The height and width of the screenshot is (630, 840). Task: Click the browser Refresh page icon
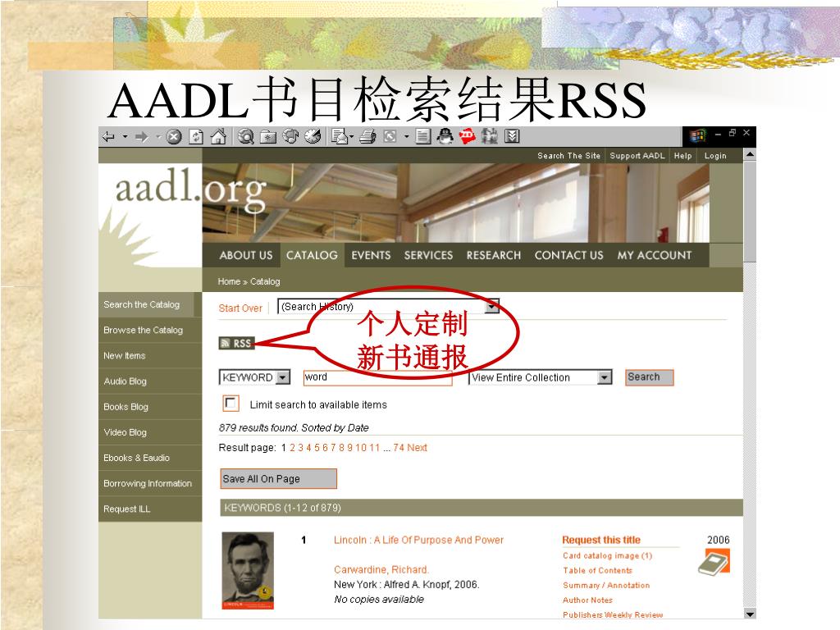(196, 137)
